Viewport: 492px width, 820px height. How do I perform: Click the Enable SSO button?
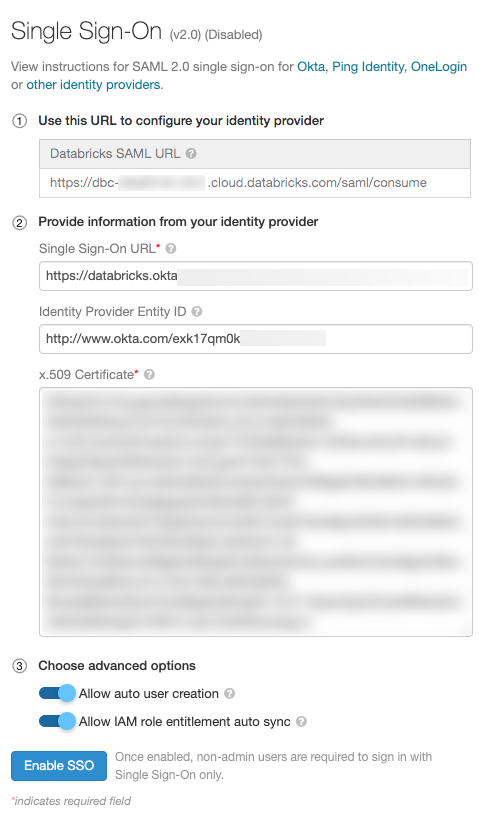coord(59,766)
